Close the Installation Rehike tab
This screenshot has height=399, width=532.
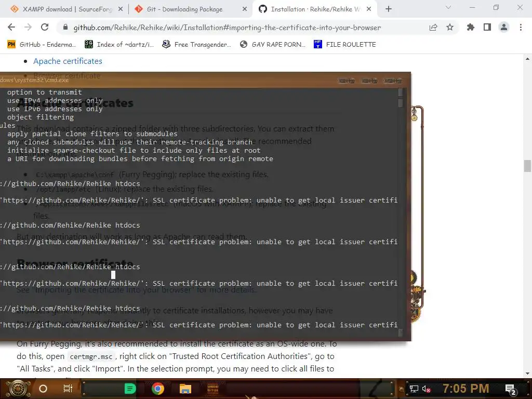coord(369,9)
